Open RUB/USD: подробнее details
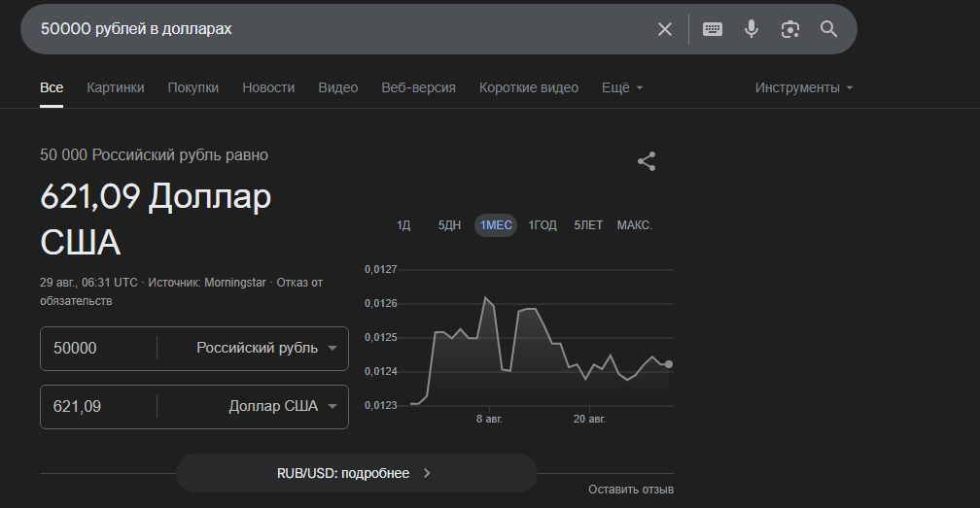Viewport: 980px width, 508px height. (x=356, y=473)
